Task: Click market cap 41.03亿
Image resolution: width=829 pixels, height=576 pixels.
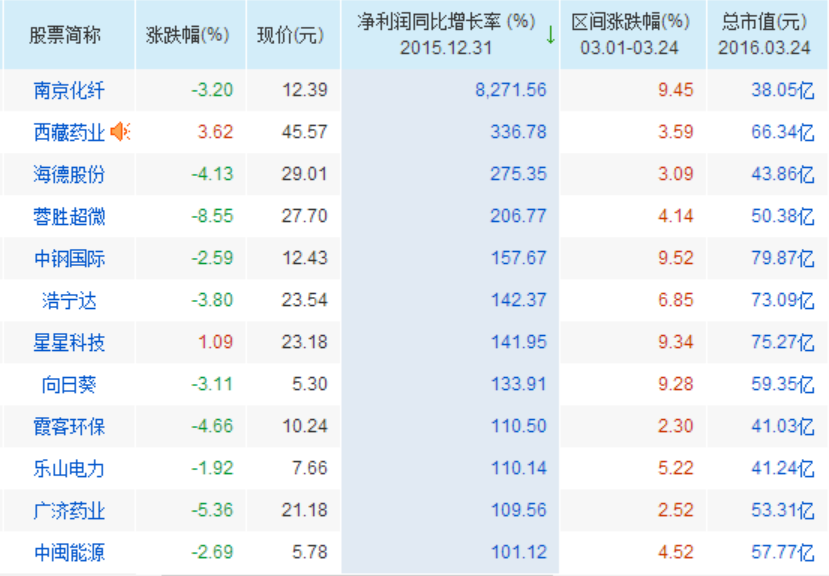Action: pos(783,426)
